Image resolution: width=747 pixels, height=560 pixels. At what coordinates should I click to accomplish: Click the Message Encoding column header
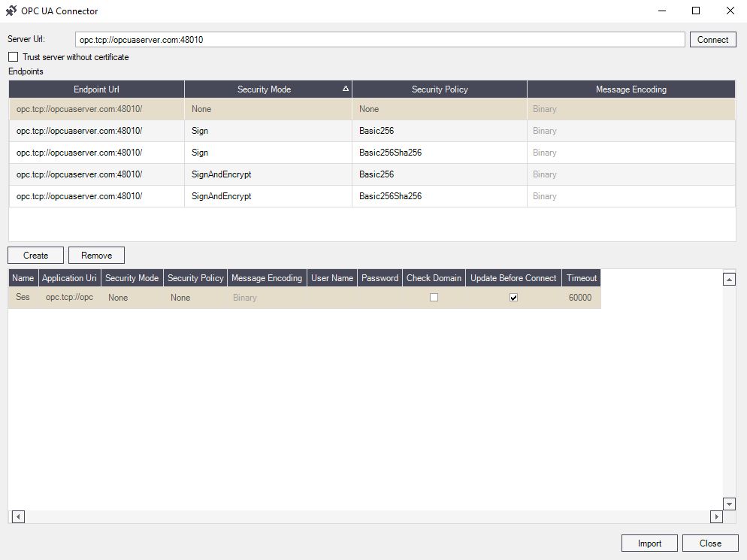[x=631, y=89]
